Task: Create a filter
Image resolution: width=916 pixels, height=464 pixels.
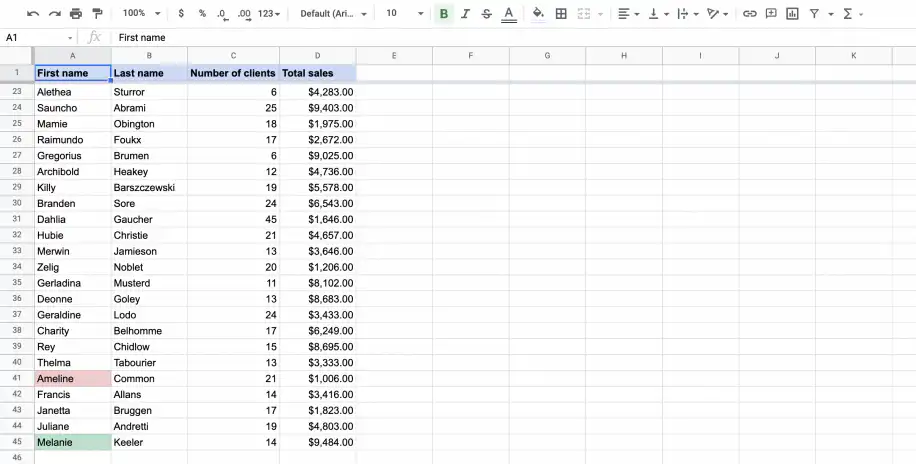Action: pyautogui.click(x=814, y=13)
